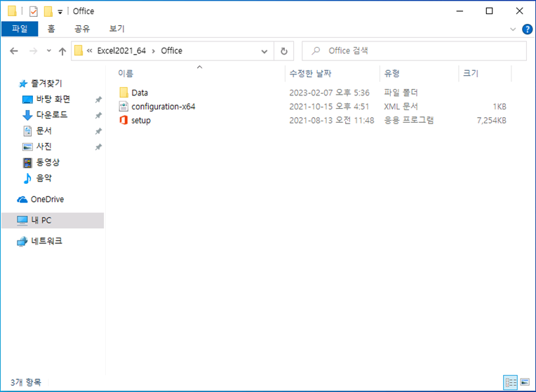Viewport: 536px width, 392px height.
Task: Click the 응용 프로그램 type cell
Action: 409,121
